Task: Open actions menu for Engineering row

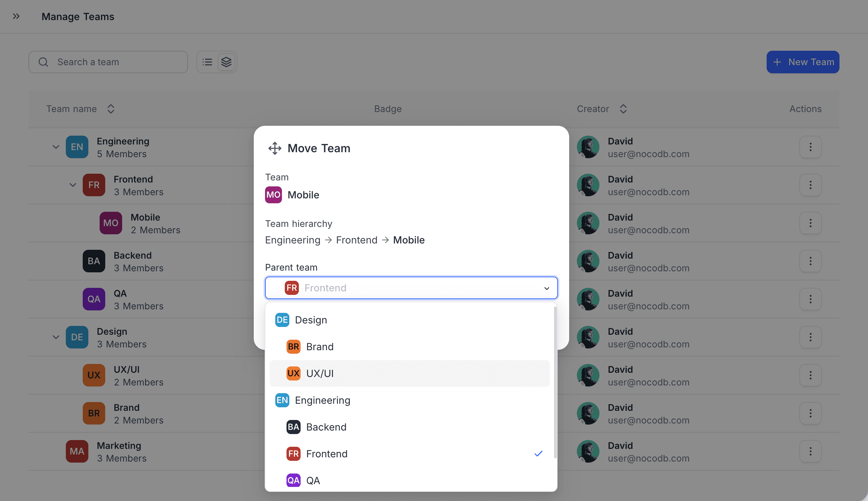Action: 810,147
